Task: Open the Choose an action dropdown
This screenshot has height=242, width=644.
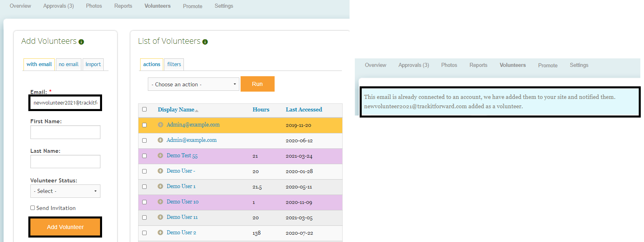Action: click(x=193, y=84)
